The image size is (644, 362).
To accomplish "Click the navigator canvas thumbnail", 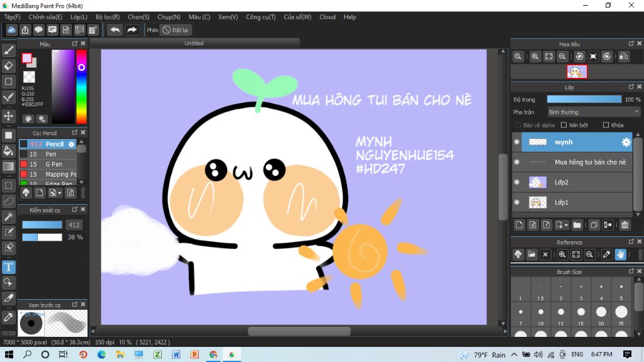I will click(x=577, y=72).
